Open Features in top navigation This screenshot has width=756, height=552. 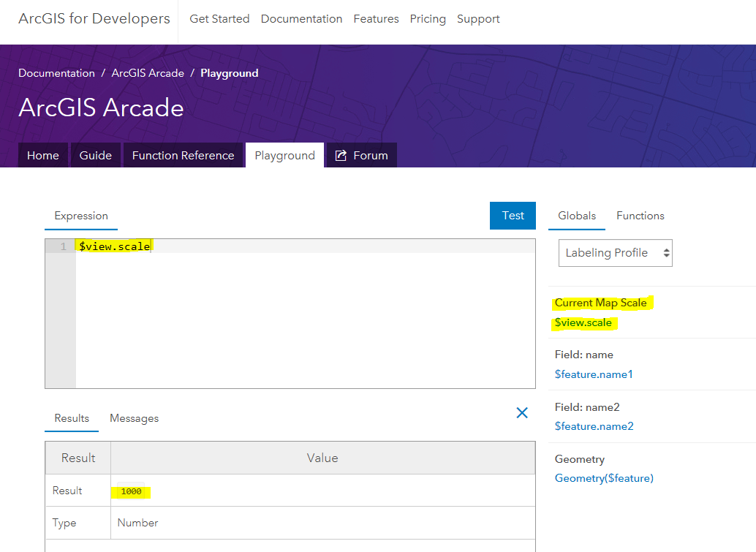(376, 19)
